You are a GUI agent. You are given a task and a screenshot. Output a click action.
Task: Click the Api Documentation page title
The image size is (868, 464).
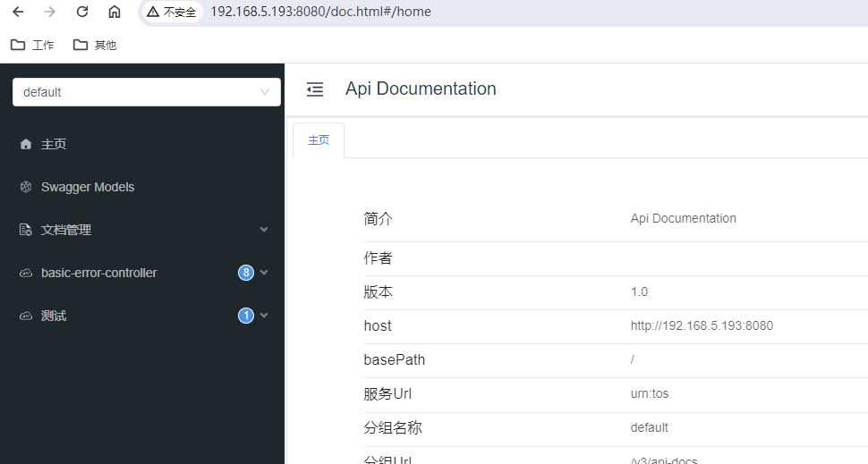click(421, 89)
